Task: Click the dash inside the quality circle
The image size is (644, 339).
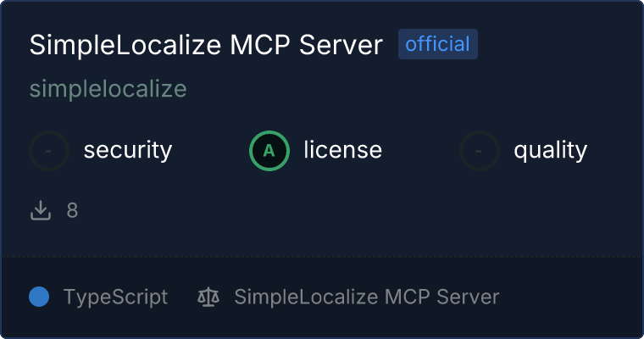Action: (479, 151)
